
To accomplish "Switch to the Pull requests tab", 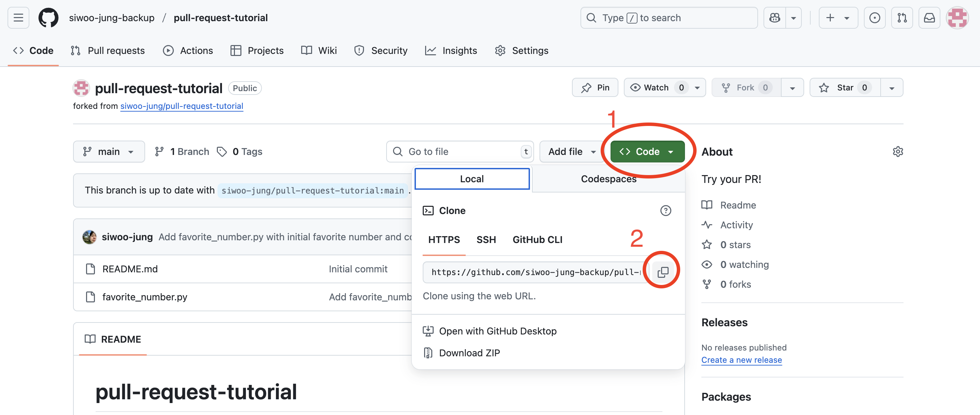I will coord(108,51).
